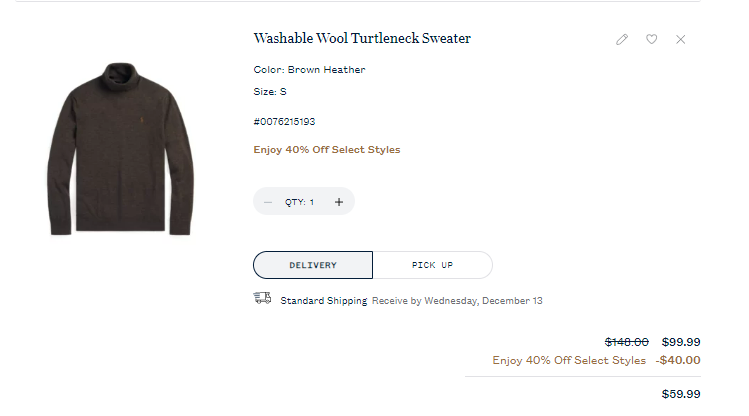Add sweater to wishlist with heart icon
The height and width of the screenshot is (416, 749).
click(x=651, y=39)
